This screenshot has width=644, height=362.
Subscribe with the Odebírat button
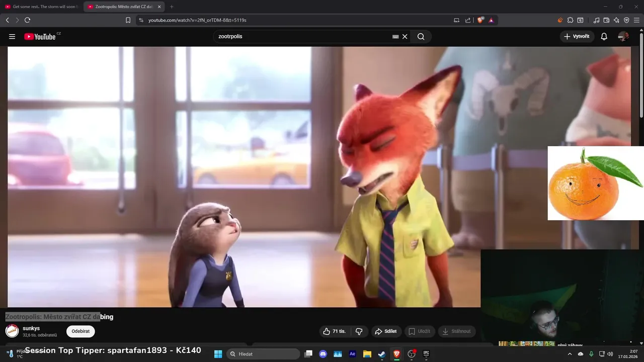click(x=80, y=331)
